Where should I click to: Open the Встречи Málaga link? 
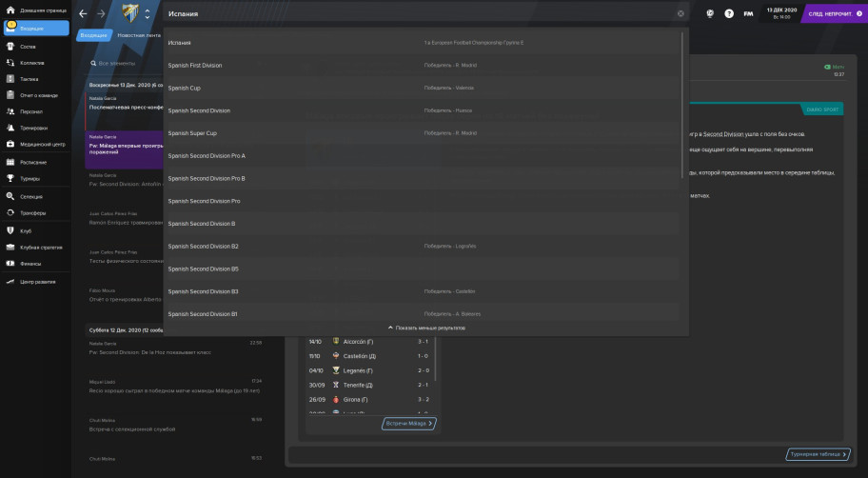point(408,423)
